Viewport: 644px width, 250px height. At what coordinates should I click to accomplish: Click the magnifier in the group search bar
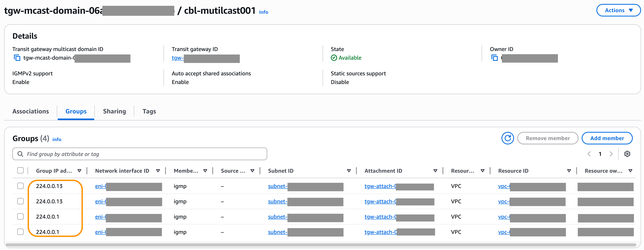point(20,154)
